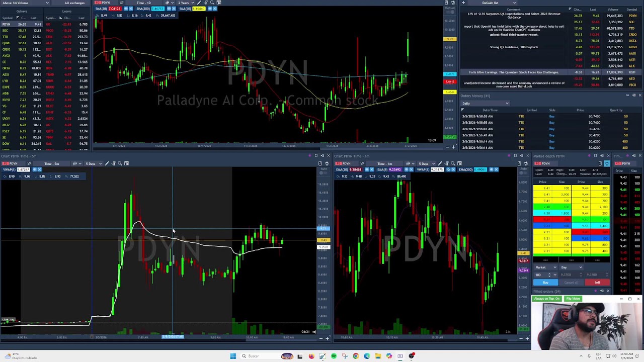Toggle VWAP(1) visibility eye on 1m chart
The width and height of the screenshot is (644, 362).
point(448,169)
